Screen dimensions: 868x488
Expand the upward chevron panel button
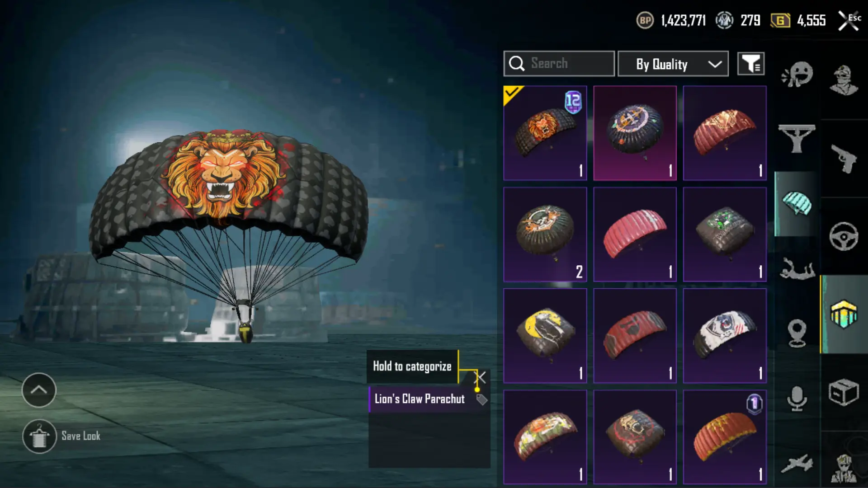tap(39, 390)
